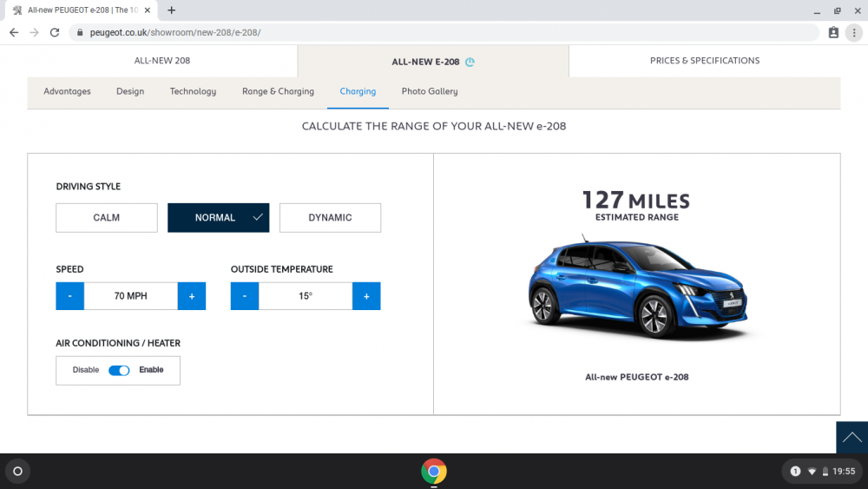Viewport: 868px width, 489px height.
Task: Lower outside temperature with minus button
Action: point(245,295)
